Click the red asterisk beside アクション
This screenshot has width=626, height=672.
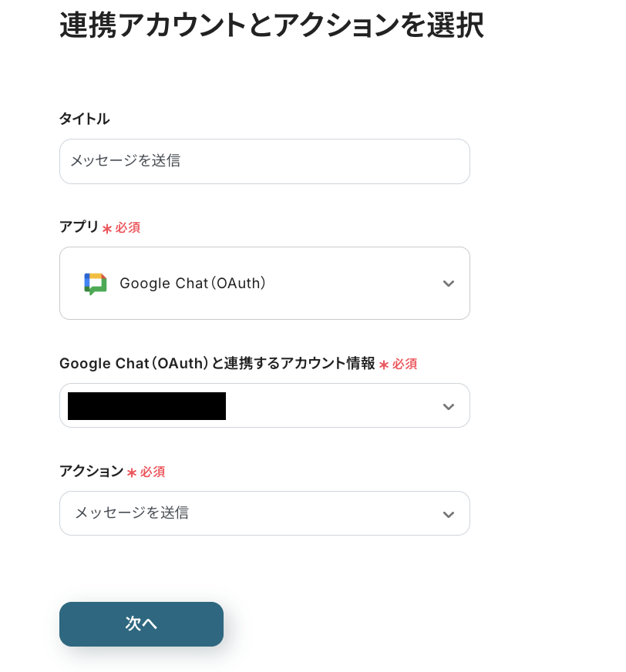tap(132, 472)
